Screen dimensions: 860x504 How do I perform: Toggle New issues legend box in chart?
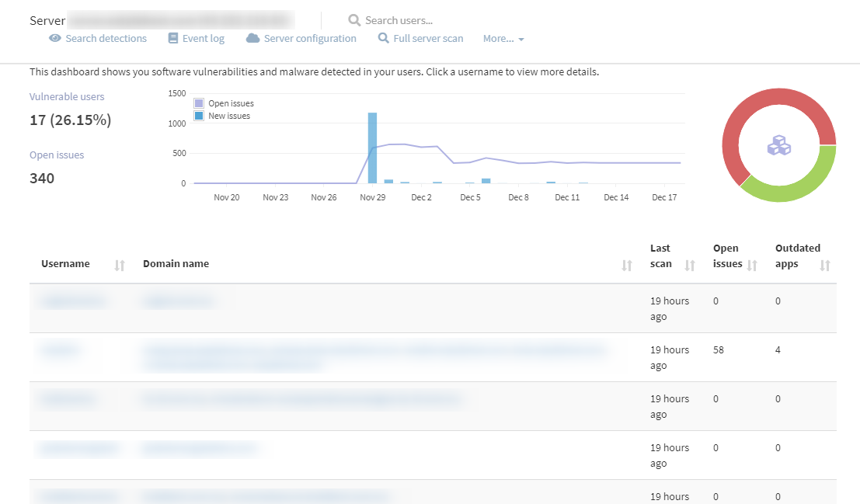click(199, 116)
